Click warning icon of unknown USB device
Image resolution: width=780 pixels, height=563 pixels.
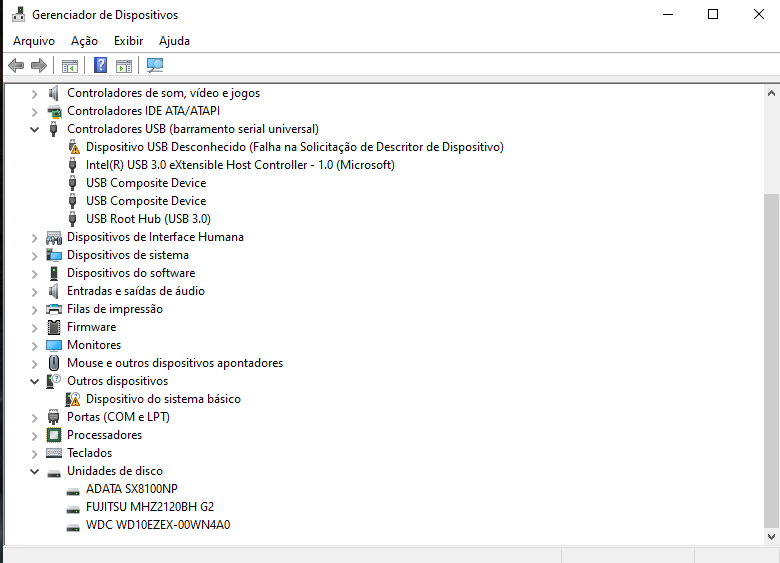[74, 147]
